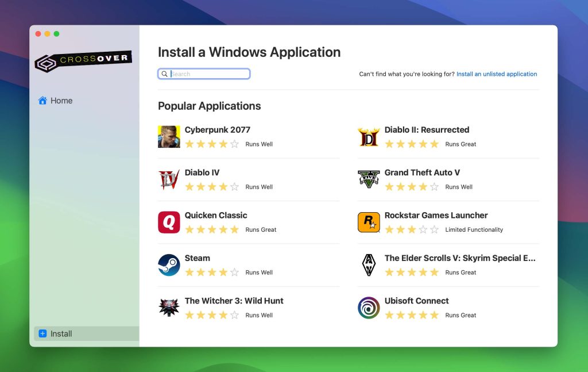
Task: Click the magnifying glass search icon
Action: tap(165, 74)
